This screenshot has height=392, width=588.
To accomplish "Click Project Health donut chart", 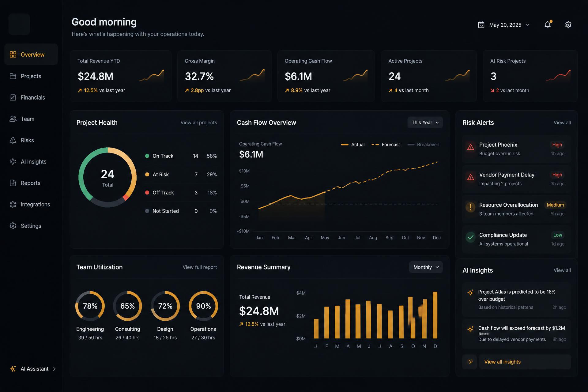I will (x=107, y=177).
